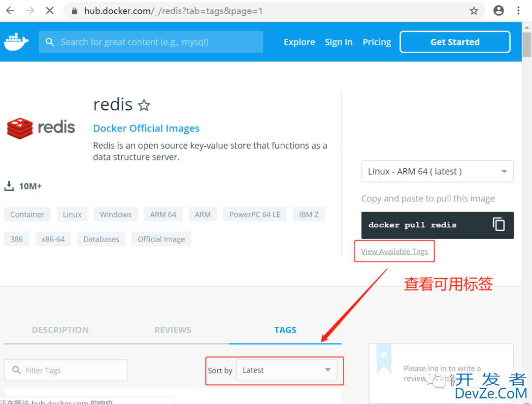Click the PowerPC 64 LE chip

click(x=255, y=215)
